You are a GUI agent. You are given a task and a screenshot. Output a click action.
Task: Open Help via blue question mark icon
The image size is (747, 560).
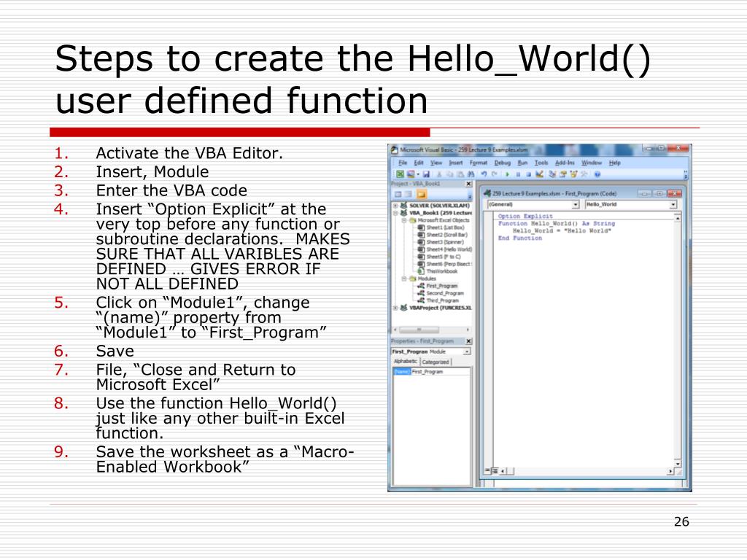597,175
